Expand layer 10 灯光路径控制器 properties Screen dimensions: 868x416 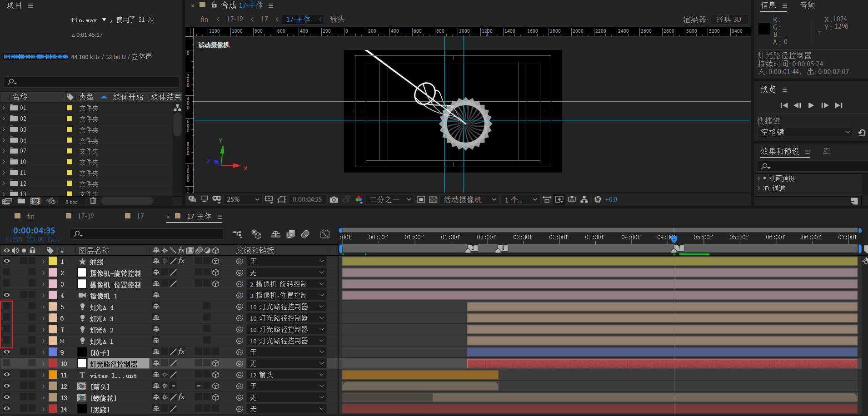tap(44, 363)
